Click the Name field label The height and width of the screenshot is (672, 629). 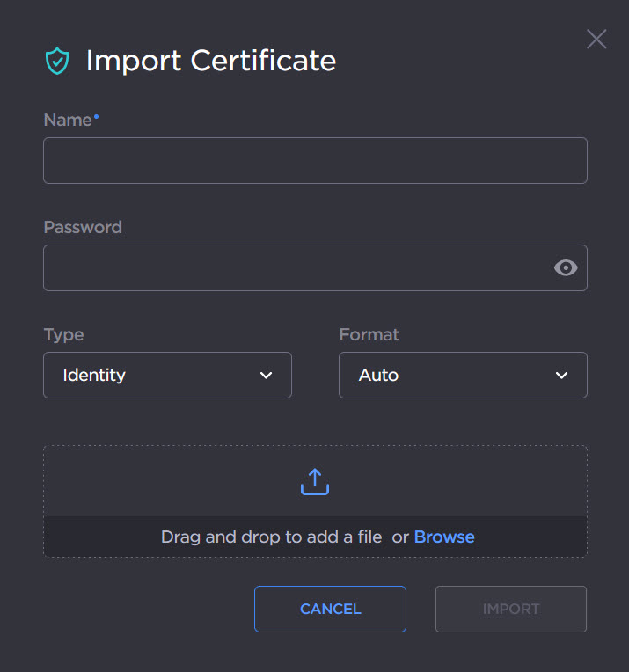tap(67, 121)
